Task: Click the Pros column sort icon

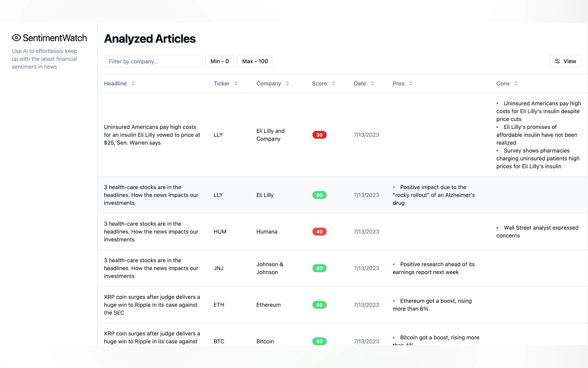Action: click(410, 83)
